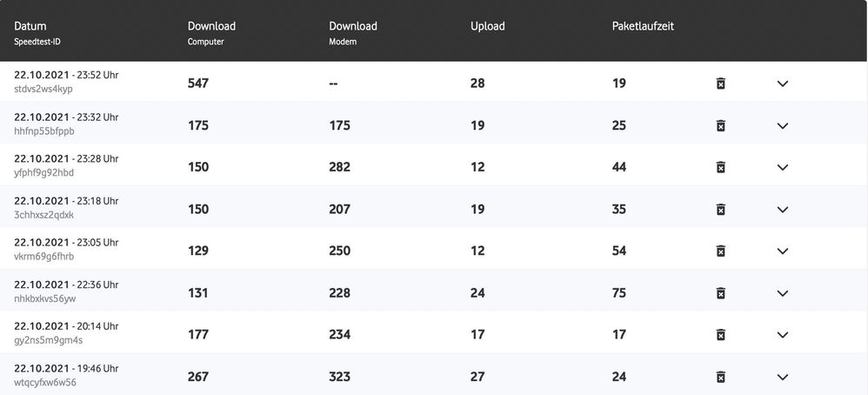Click the Paketlaufzeit column header
Screen dimensions: 868x395
point(643,26)
